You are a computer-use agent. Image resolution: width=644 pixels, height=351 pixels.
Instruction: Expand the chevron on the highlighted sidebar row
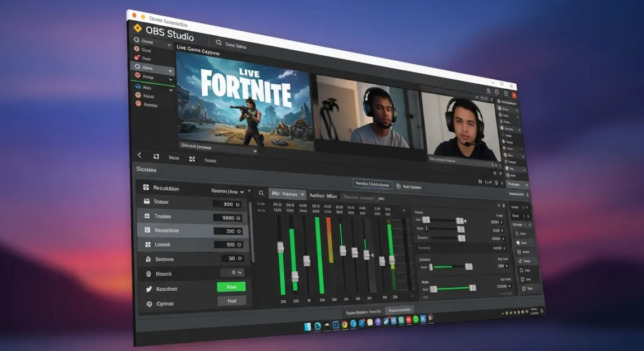coord(170,71)
